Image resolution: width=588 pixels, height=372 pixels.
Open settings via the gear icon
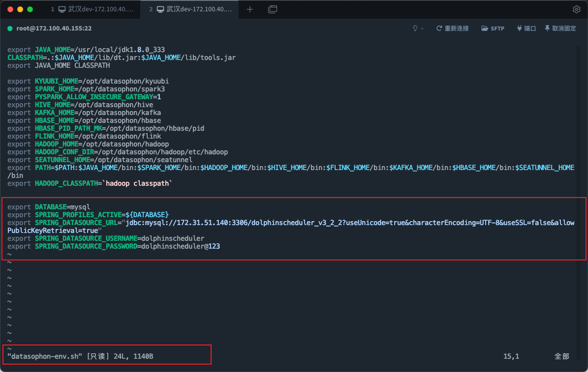coord(576,9)
